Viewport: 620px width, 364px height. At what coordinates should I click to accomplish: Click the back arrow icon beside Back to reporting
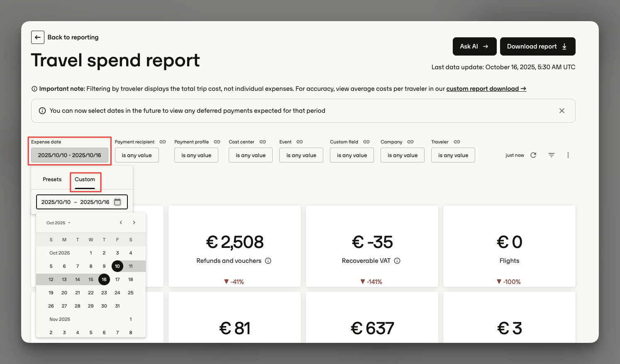point(38,37)
